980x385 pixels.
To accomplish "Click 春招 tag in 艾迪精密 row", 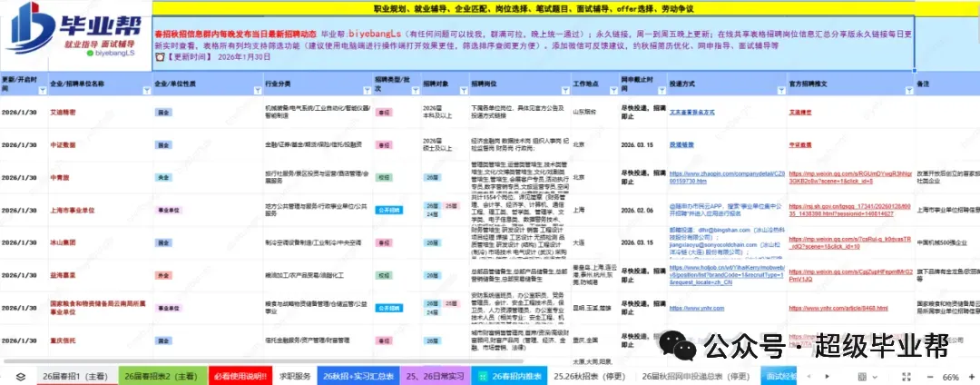I will click(384, 113).
